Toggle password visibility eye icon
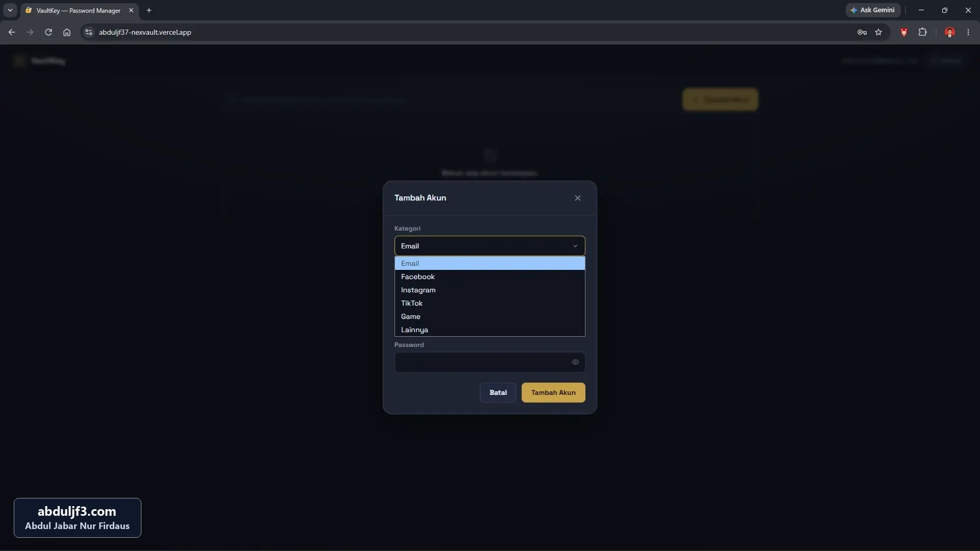The height and width of the screenshot is (551, 980). [x=575, y=362]
